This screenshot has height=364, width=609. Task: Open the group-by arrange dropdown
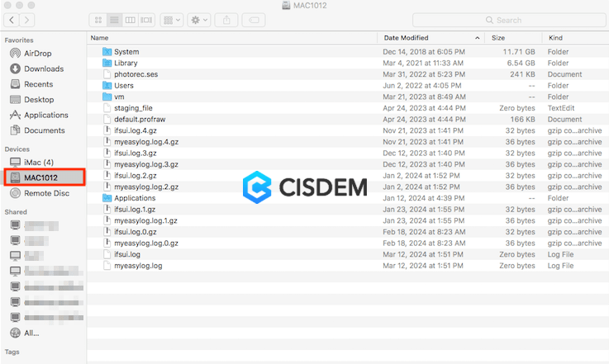[x=172, y=20]
